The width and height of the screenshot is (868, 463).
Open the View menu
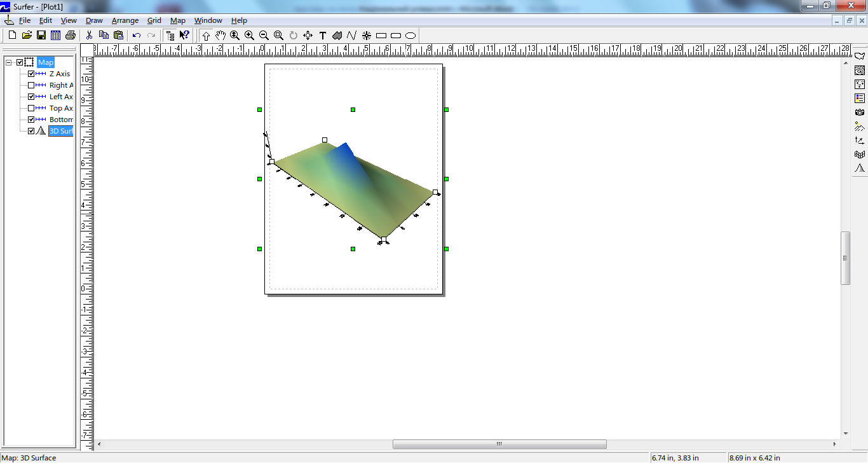coord(69,20)
